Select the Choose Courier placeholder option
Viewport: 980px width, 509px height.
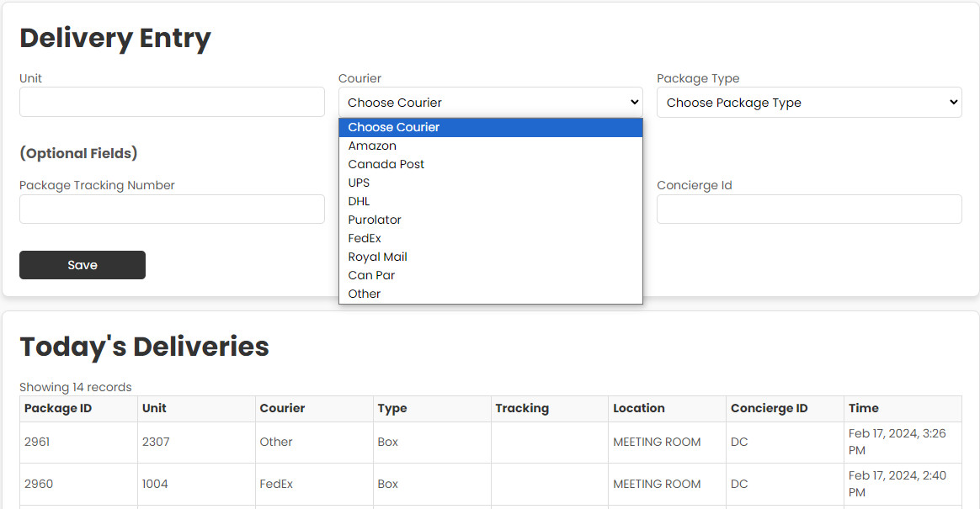coord(393,127)
